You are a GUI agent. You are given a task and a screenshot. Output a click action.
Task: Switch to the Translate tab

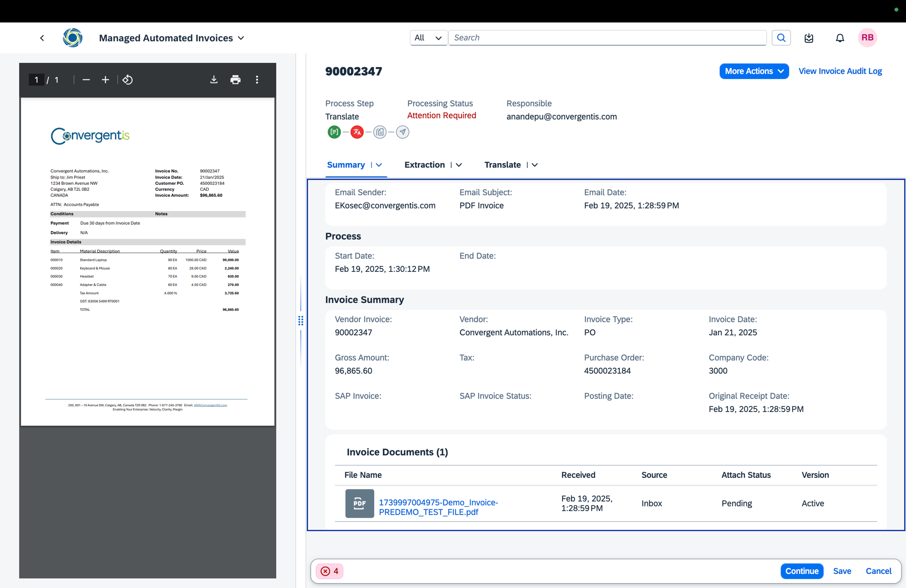click(x=502, y=165)
